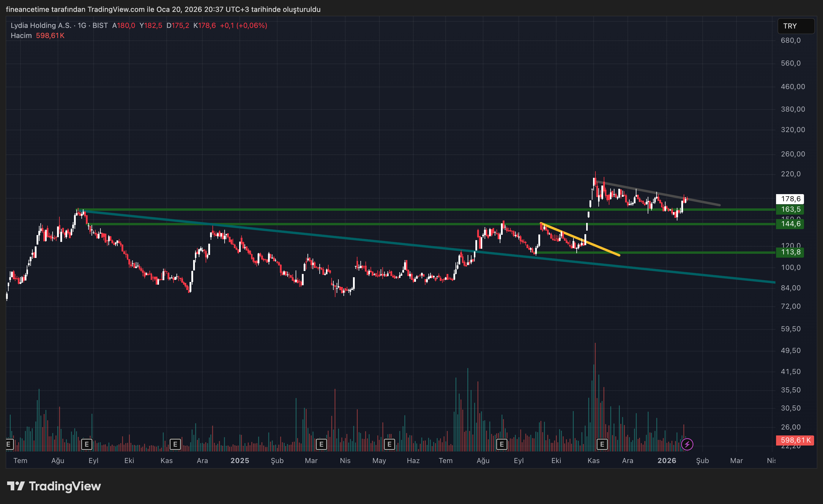Click the green 163,5 price level label

click(790, 210)
